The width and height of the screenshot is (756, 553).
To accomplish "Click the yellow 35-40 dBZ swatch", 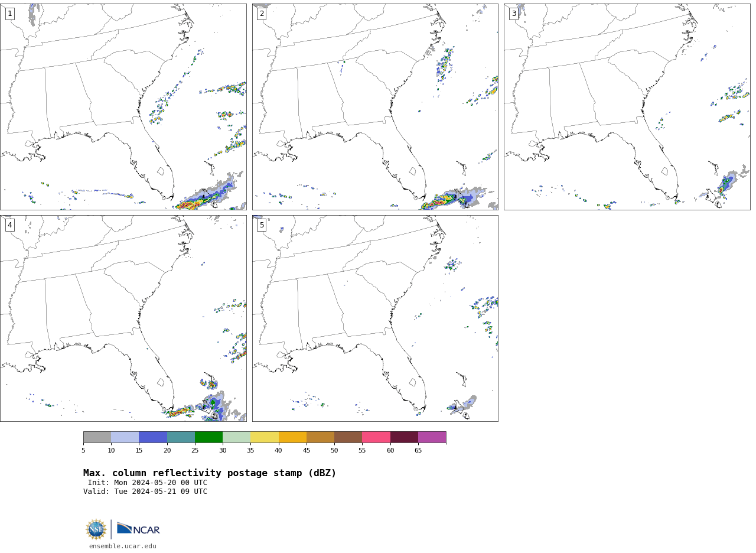I will pos(265,437).
